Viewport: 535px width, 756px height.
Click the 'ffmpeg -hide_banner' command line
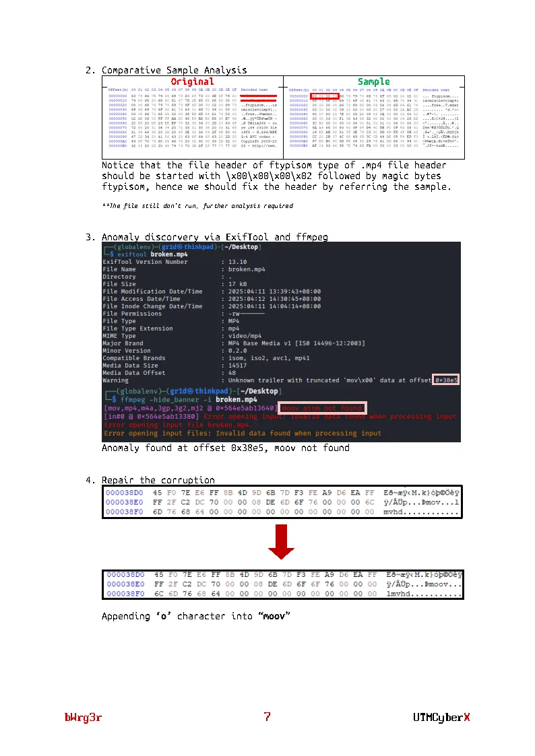coord(189,400)
